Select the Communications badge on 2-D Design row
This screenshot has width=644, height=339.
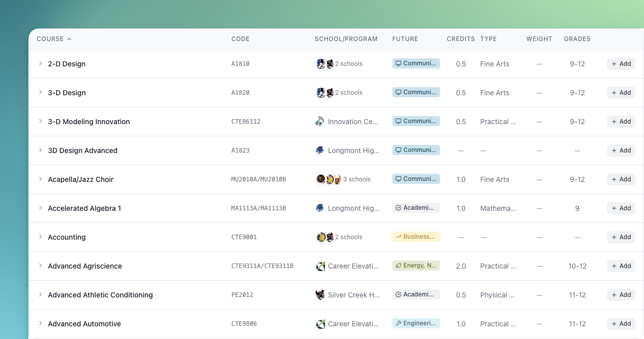coord(416,63)
